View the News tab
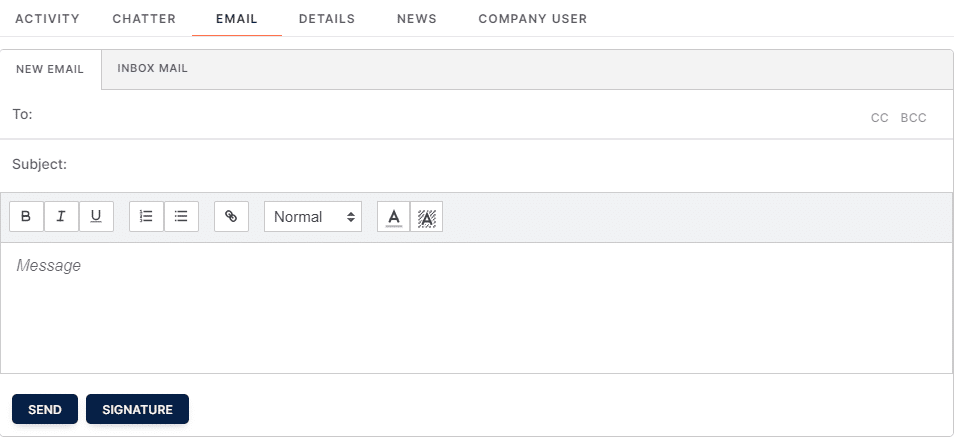Viewport: 960px width, 445px height. point(417,19)
